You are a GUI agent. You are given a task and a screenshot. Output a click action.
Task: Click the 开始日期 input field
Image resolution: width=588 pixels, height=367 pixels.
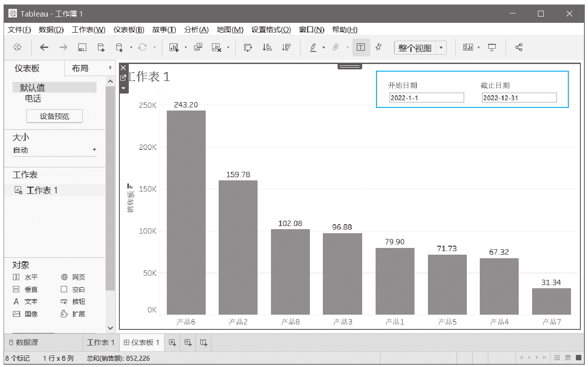point(426,98)
